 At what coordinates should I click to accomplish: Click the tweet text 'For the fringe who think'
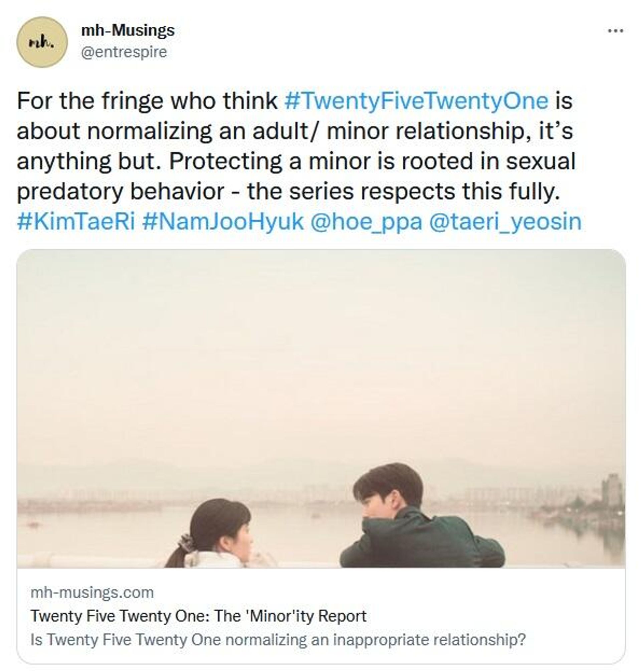click(x=147, y=101)
